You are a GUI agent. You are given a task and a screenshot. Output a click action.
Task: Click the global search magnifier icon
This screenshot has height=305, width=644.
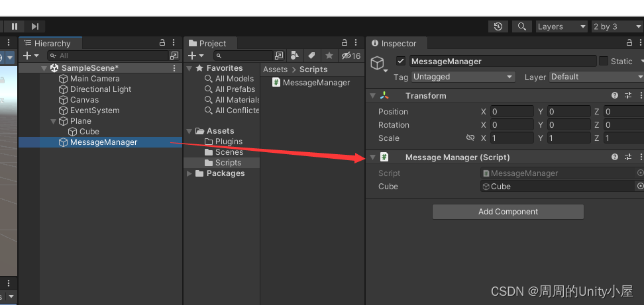click(522, 26)
